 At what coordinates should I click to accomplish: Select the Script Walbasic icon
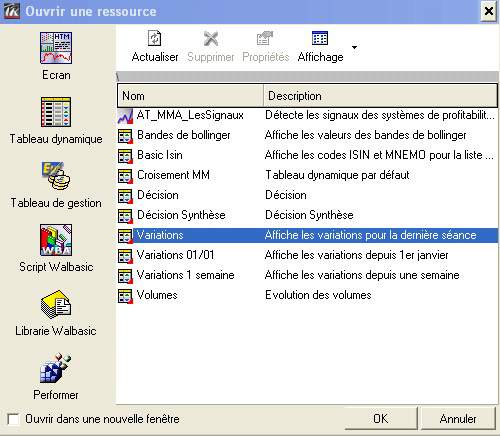pyautogui.click(x=56, y=240)
